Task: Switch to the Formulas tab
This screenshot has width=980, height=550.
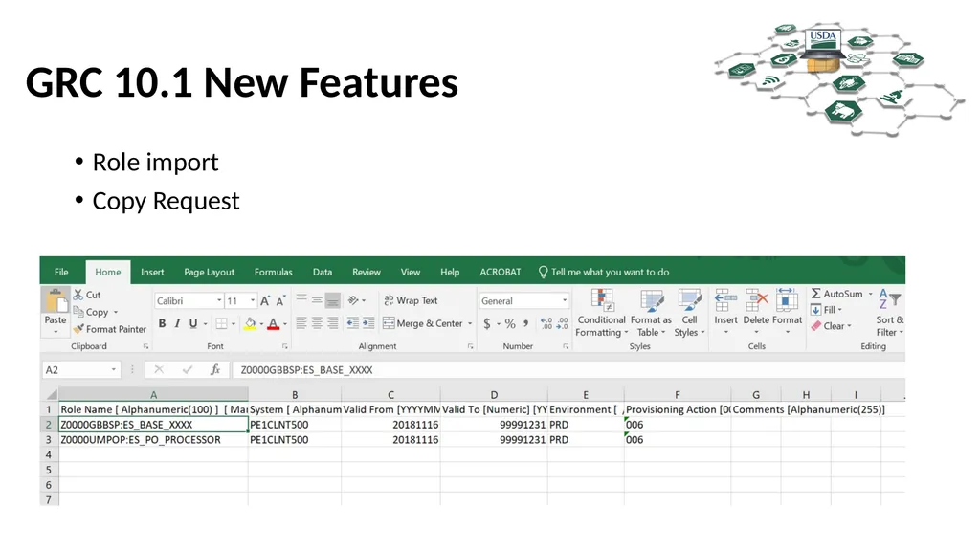Action: tap(273, 272)
